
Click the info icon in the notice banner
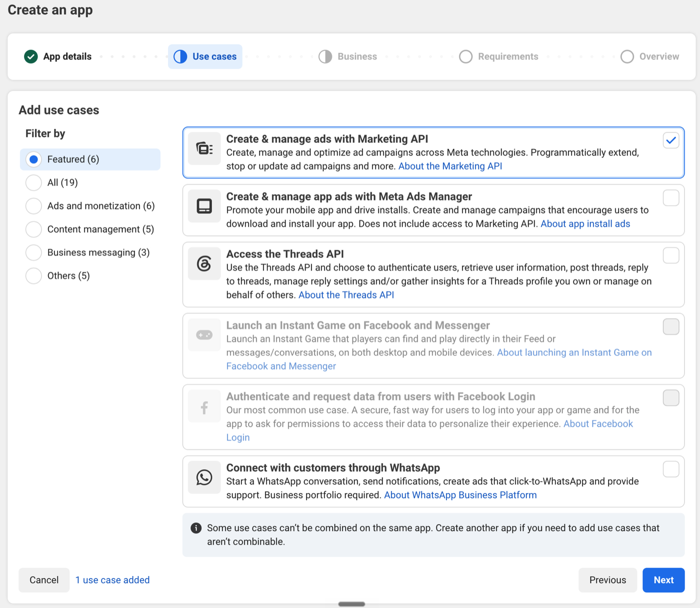(196, 528)
